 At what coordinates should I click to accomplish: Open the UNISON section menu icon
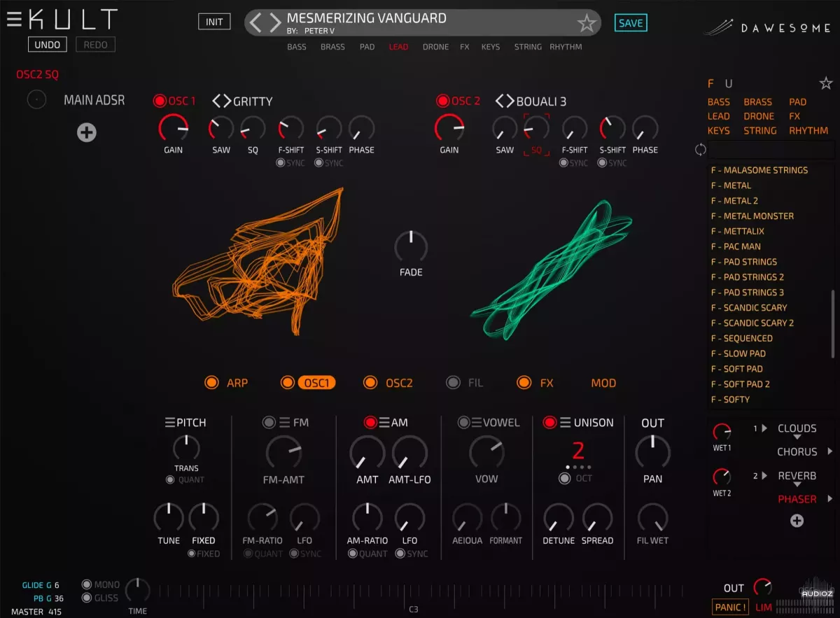[x=565, y=423]
